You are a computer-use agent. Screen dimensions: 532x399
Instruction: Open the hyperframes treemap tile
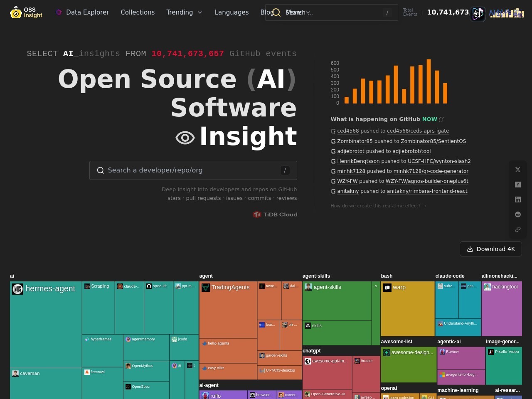click(103, 350)
